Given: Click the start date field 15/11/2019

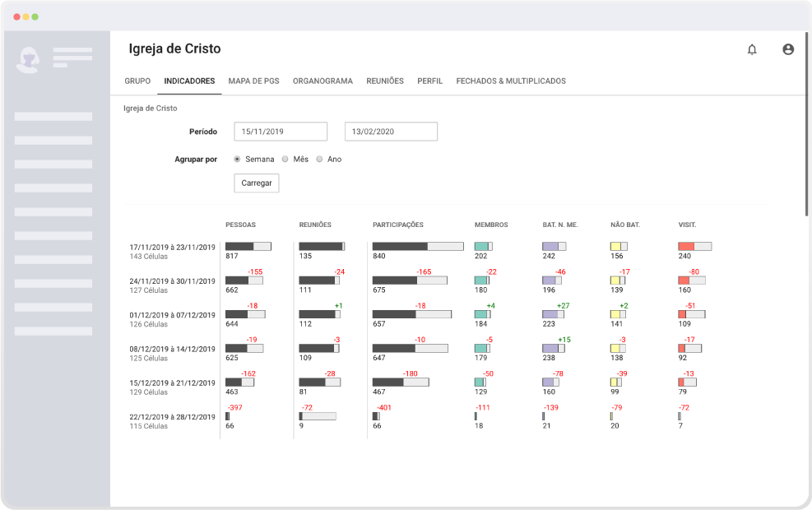Looking at the screenshot, I should pyautogui.click(x=281, y=132).
